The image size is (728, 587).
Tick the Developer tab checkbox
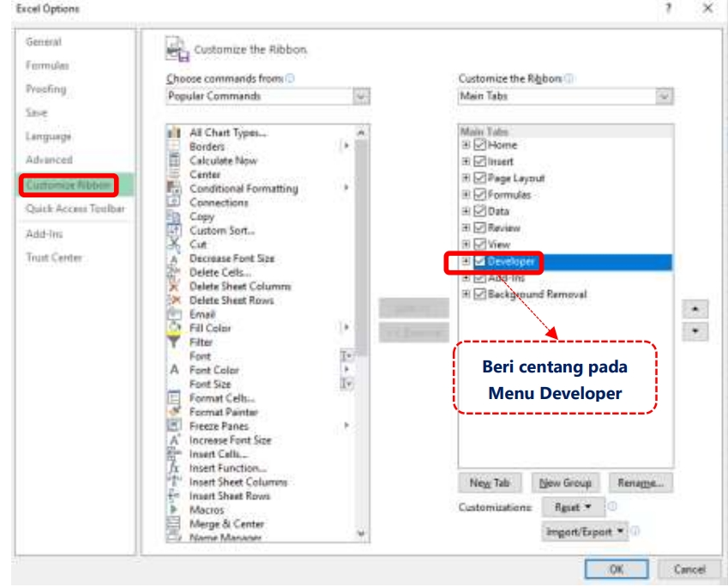pos(479,262)
